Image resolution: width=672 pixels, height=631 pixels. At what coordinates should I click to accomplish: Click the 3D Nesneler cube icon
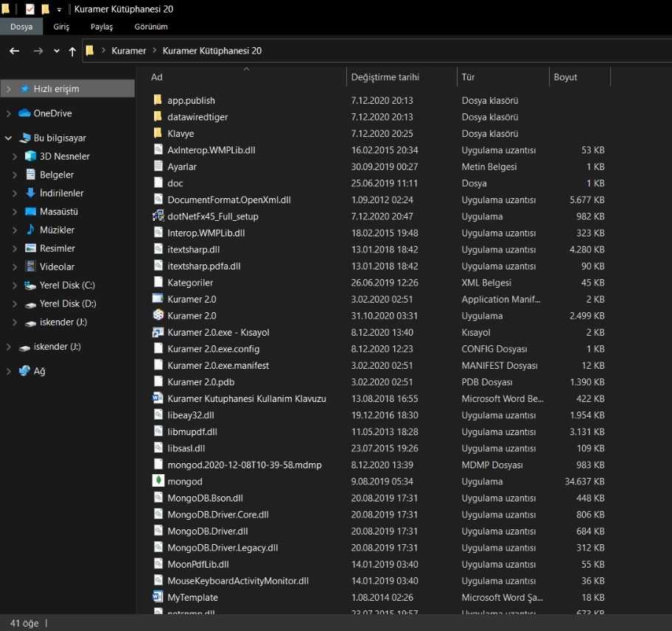[x=30, y=156]
